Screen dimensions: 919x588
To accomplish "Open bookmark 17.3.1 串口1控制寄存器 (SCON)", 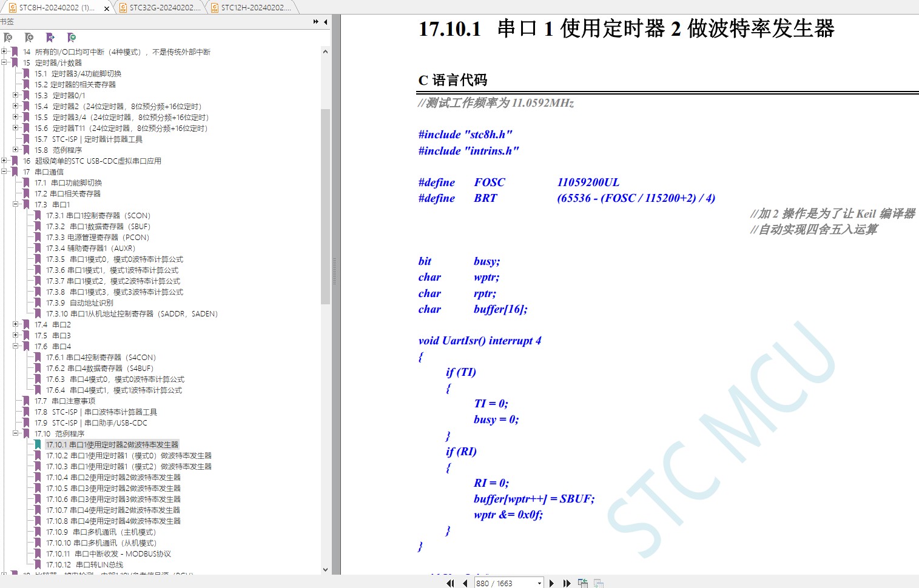I will coord(98,216).
